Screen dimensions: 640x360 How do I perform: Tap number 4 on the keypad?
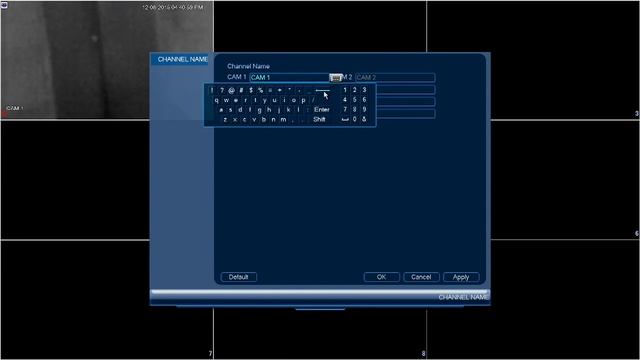pyautogui.click(x=345, y=100)
